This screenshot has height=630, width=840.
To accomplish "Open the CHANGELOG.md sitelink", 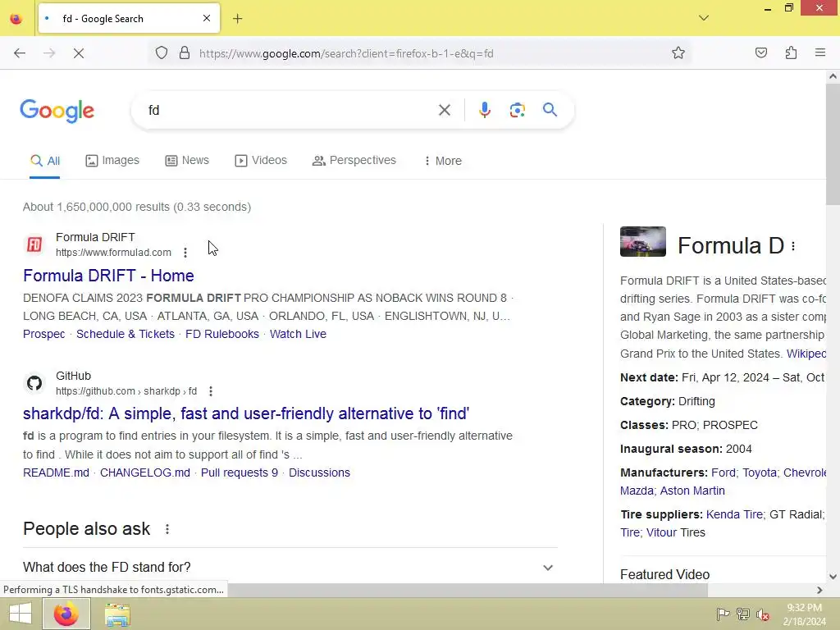I will (x=145, y=472).
